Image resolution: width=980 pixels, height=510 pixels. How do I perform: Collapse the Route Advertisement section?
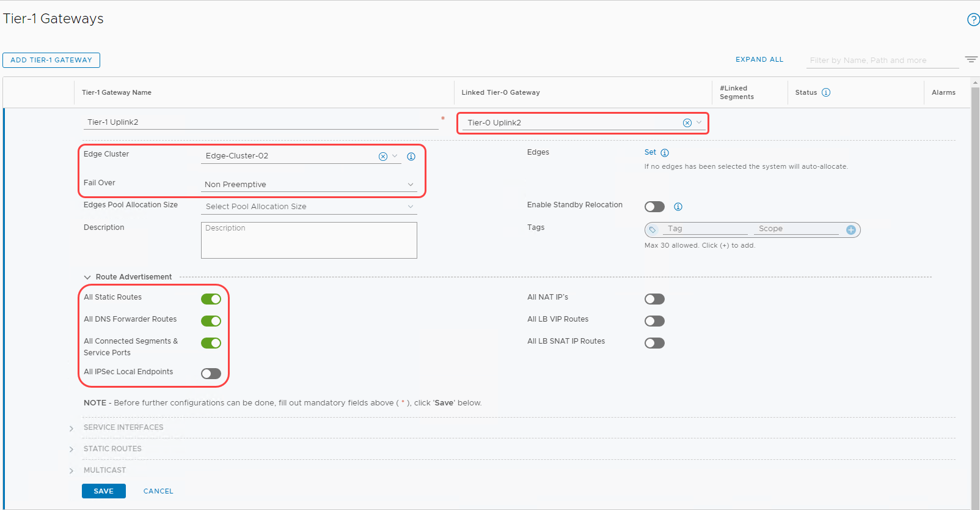(87, 277)
